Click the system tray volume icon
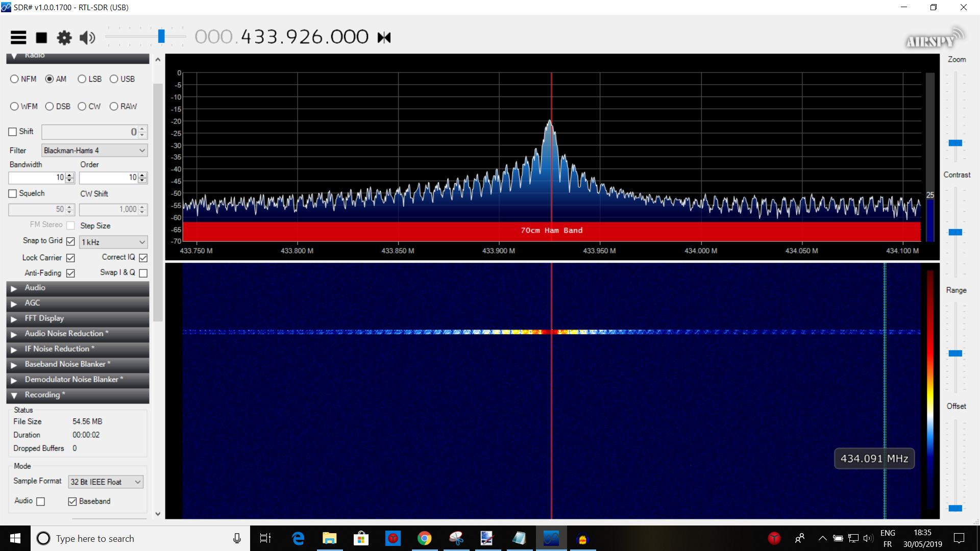The height and width of the screenshot is (551, 980). 868,538
